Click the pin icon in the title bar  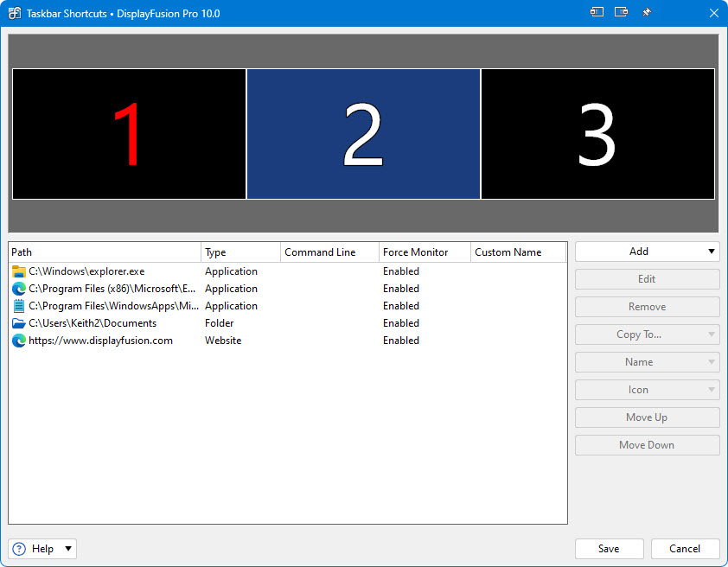click(x=646, y=13)
